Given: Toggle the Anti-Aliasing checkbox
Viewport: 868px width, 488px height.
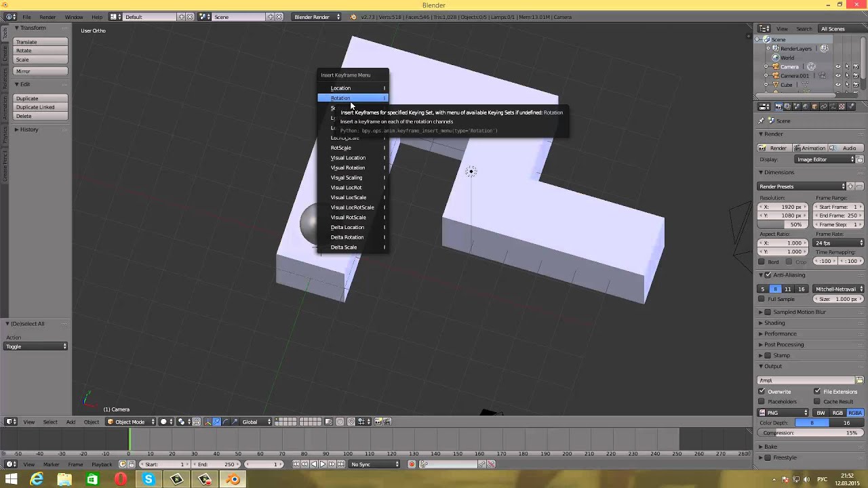Looking at the screenshot, I should pyautogui.click(x=768, y=275).
